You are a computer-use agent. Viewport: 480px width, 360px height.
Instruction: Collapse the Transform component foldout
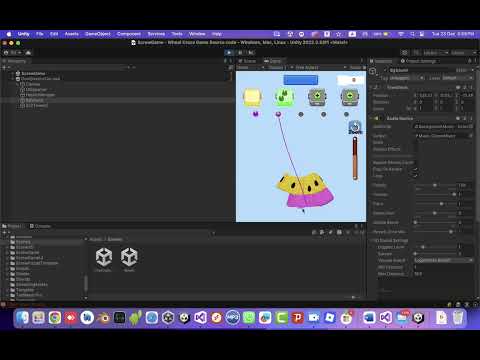(371, 87)
